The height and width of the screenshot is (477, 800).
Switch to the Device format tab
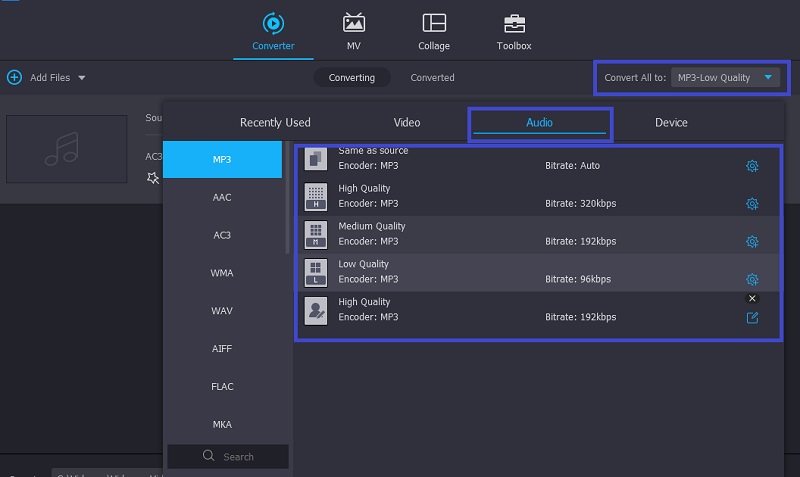pos(671,122)
